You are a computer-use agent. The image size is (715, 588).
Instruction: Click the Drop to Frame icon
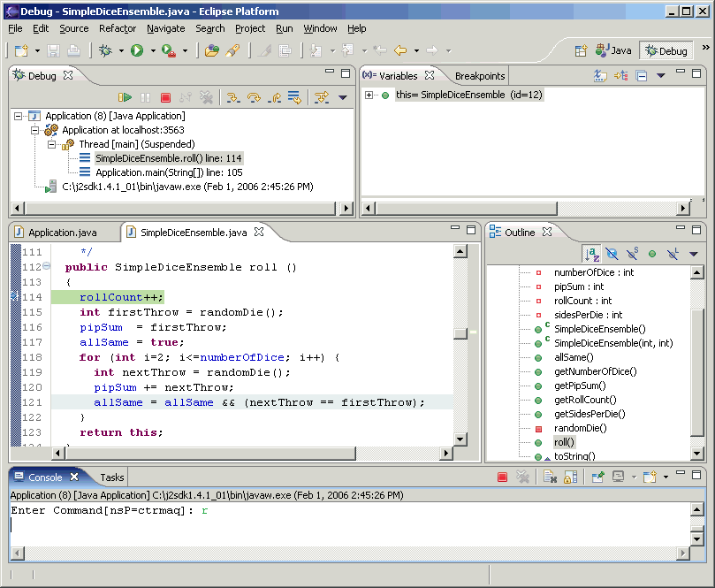click(x=294, y=97)
